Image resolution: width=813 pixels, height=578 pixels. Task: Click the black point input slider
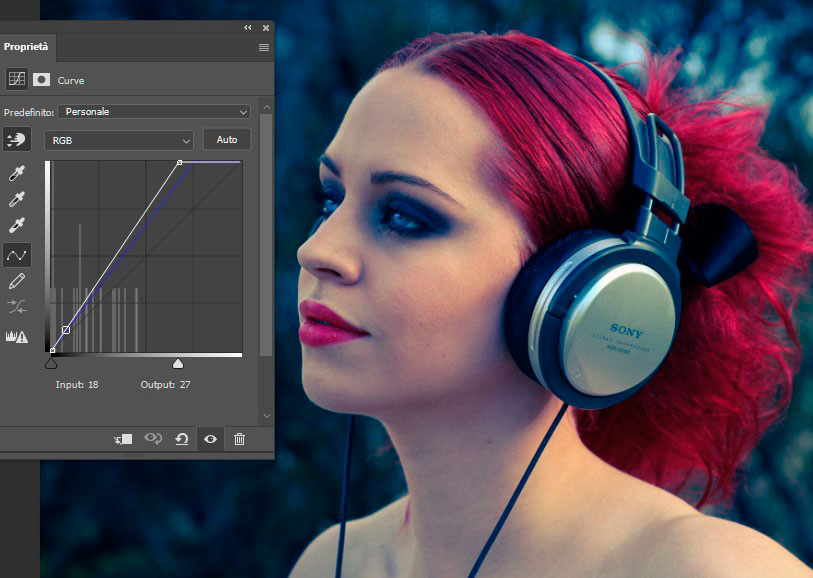pyautogui.click(x=51, y=364)
